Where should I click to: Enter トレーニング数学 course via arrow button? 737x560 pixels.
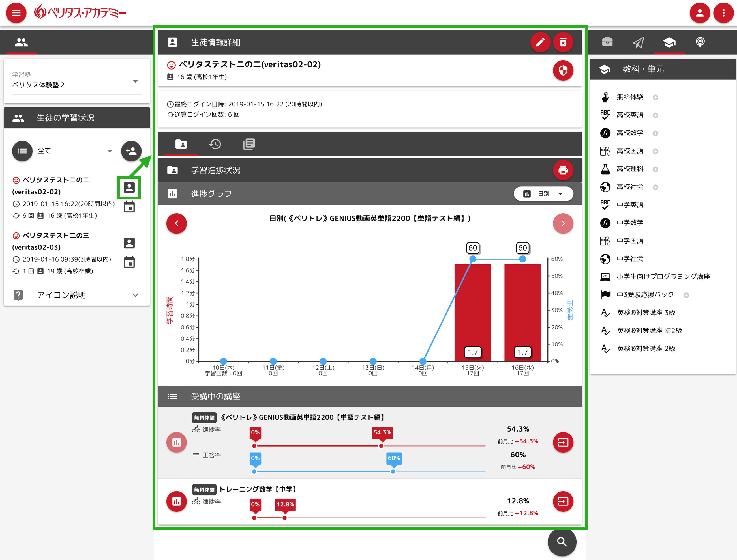[563, 501]
